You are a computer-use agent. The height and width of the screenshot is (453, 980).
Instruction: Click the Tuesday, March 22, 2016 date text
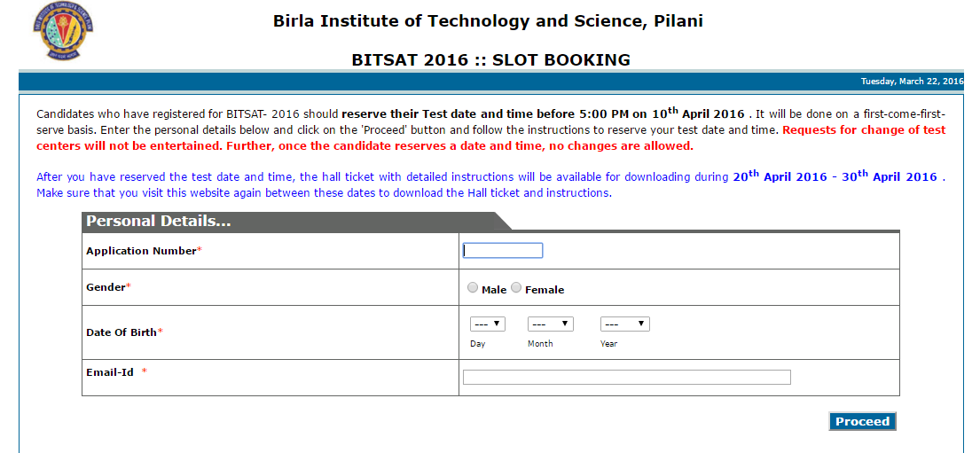pyautogui.click(x=911, y=82)
